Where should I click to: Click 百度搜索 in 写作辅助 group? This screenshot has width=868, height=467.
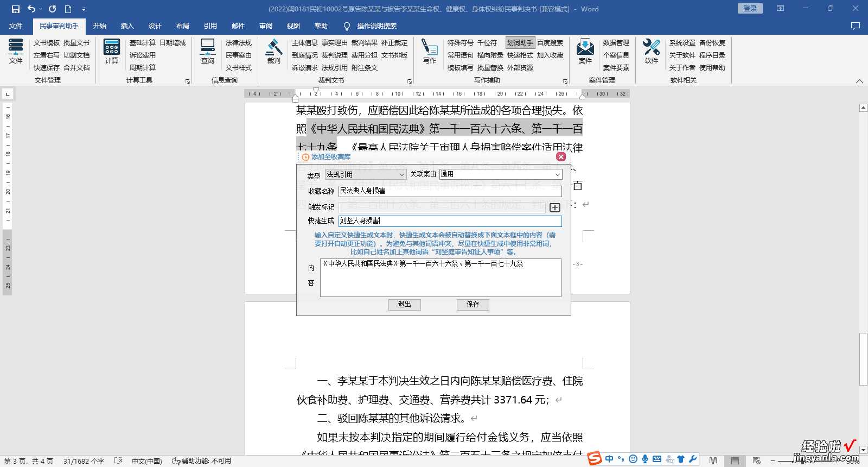coord(550,42)
